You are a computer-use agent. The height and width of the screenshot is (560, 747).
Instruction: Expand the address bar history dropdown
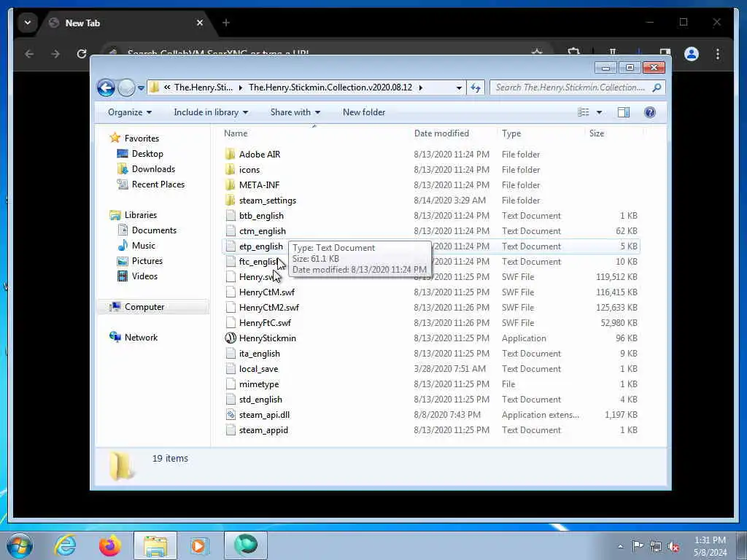click(x=459, y=87)
